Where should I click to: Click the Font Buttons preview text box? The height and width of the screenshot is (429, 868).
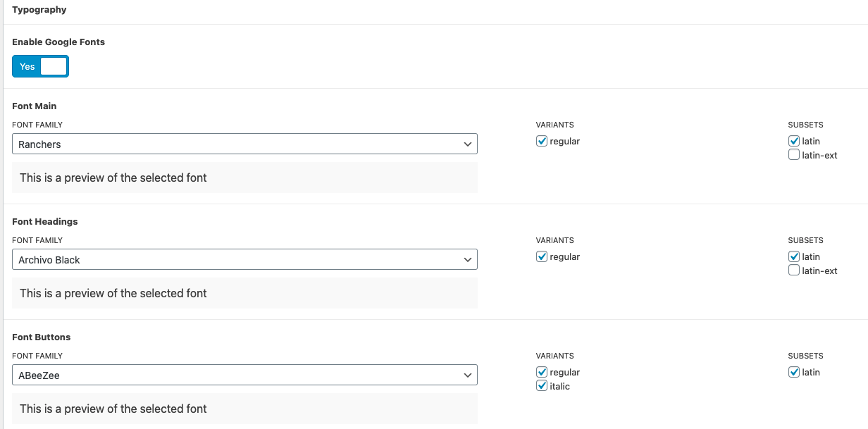point(244,409)
